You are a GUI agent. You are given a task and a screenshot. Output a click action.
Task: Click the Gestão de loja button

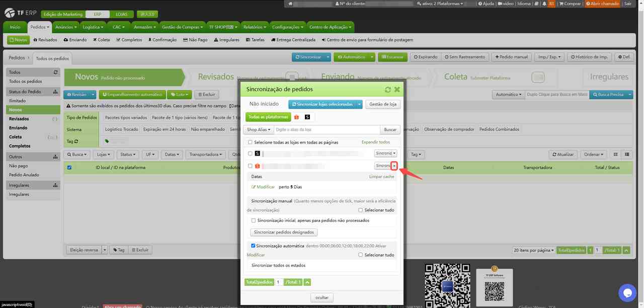[383, 104]
